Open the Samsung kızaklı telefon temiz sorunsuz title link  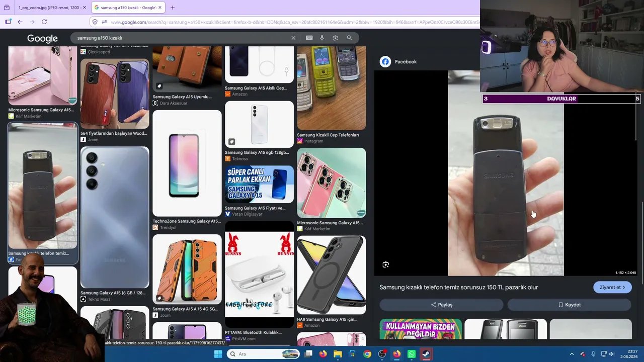click(459, 288)
